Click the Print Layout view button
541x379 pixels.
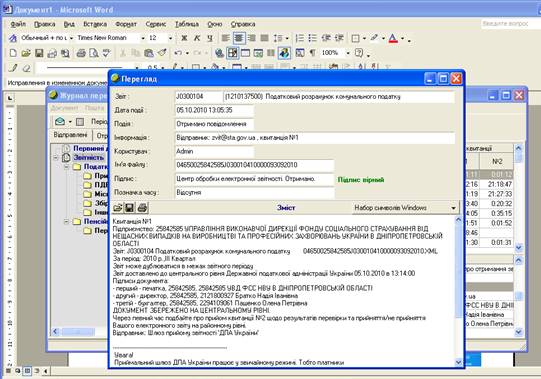[x=27, y=371]
